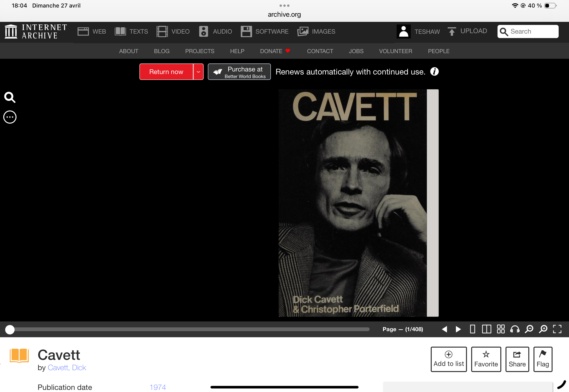The image size is (569, 392).
Task: Click the Favorite star button
Action: tap(486, 359)
